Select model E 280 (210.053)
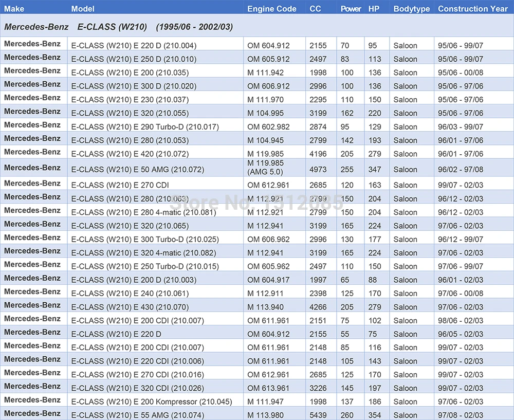Viewport: 514px width, 420px height. pyautogui.click(x=130, y=140)
